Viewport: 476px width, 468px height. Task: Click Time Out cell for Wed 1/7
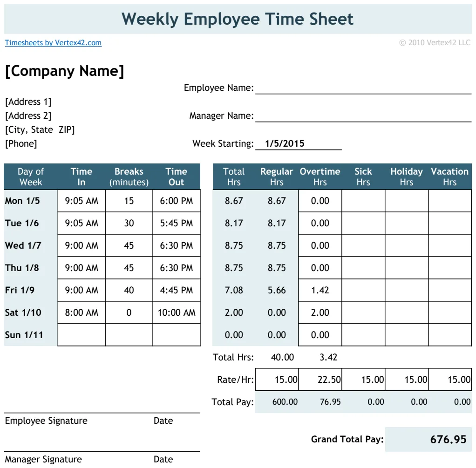[x=177, y=245]
